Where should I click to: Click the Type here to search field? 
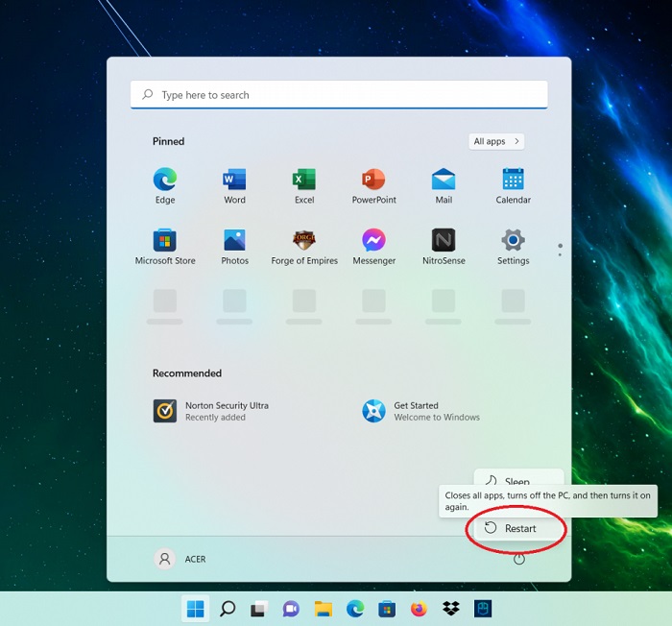[x=339, y=95]
